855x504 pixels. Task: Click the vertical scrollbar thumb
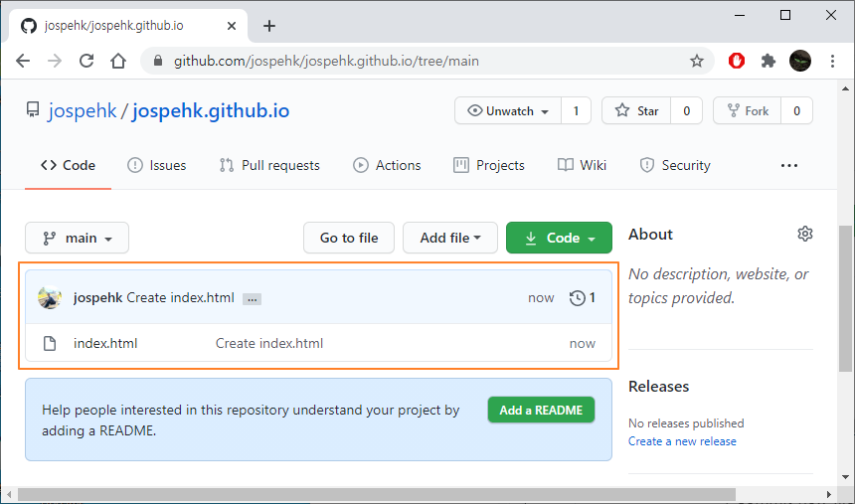845,298
